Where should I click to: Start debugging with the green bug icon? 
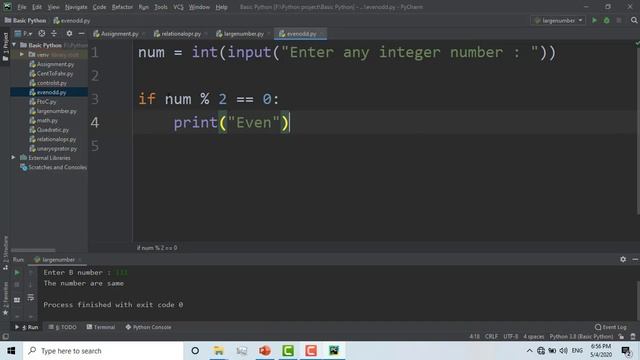607,20
